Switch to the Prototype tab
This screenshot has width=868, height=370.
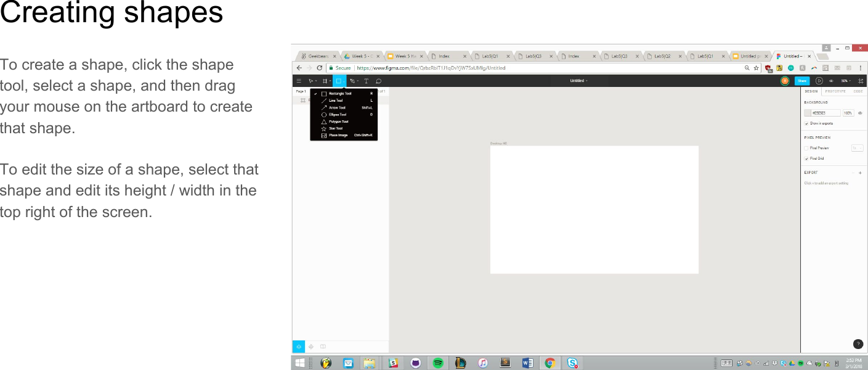pos(835,91)
